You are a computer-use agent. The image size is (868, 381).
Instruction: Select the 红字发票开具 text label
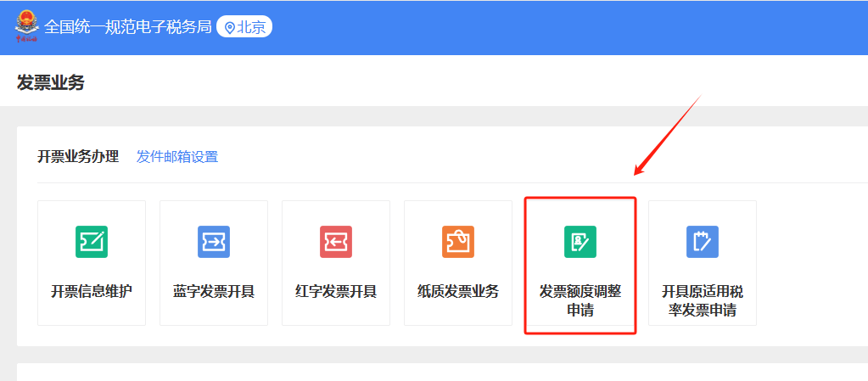(336, 292)
